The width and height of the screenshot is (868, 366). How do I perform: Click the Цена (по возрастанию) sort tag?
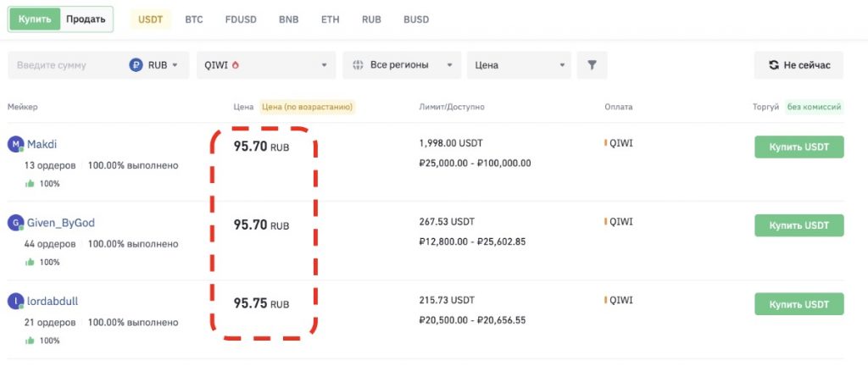click(307, 107)
